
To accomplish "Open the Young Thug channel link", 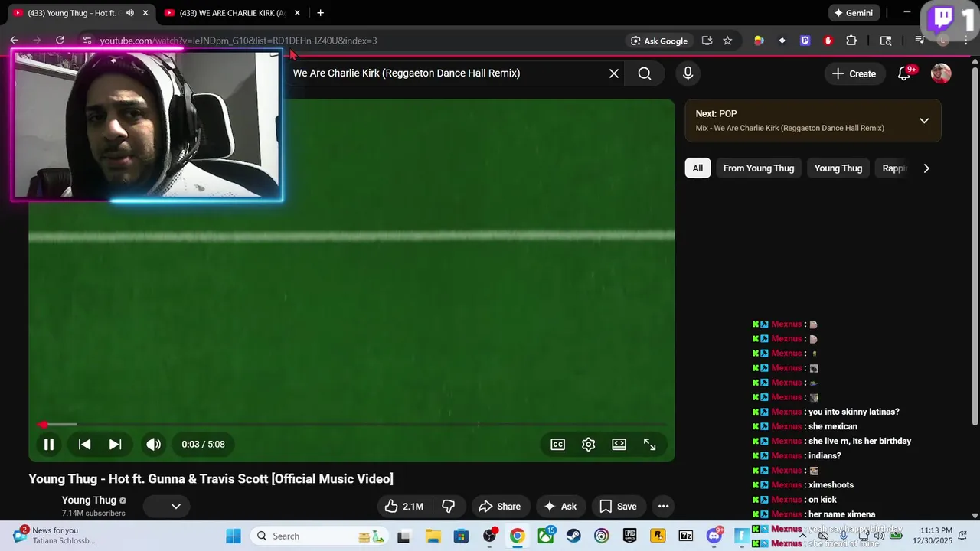I will 89,500.
